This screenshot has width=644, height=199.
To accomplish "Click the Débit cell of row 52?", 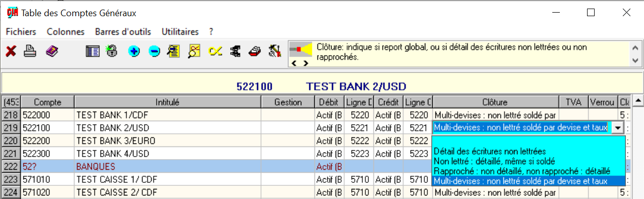I will tap(329, 166).
